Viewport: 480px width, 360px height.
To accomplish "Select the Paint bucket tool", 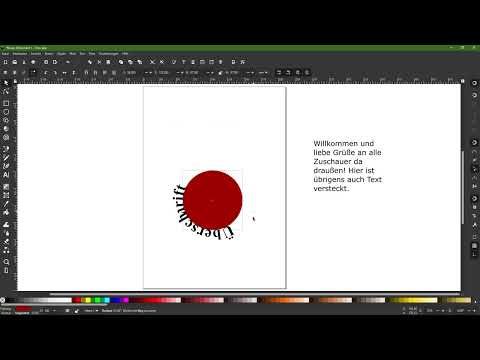I will pos(6,212).
